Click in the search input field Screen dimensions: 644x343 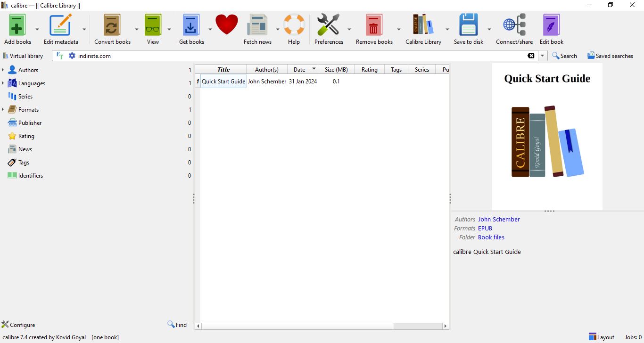pyautogui.click(x=302, y=56)
